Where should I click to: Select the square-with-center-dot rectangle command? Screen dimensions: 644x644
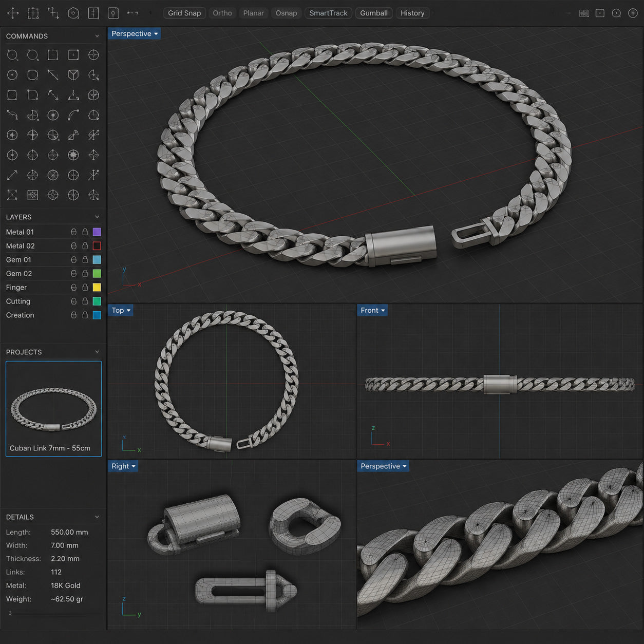[73, 55]
